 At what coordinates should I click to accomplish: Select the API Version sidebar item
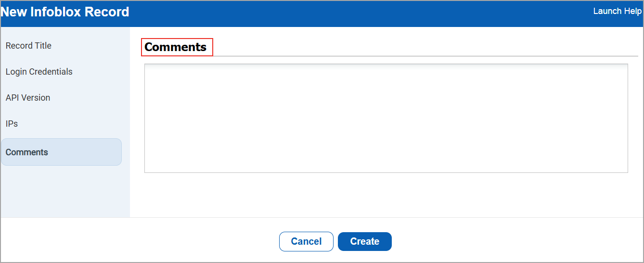[x=28, y=98]
